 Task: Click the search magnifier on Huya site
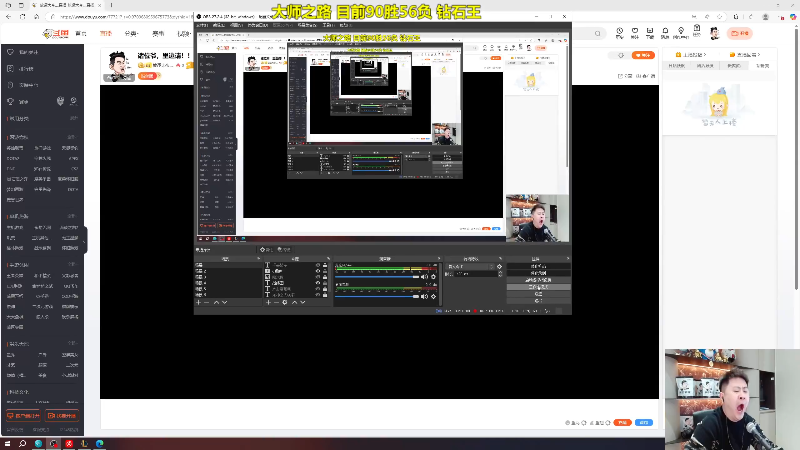pos(597,34)
